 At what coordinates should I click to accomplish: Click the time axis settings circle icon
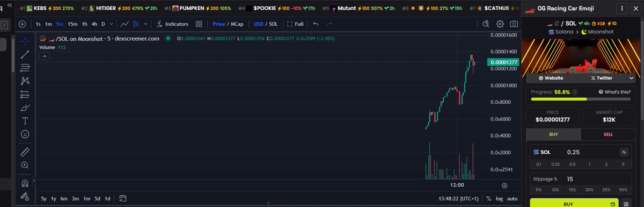[504, 185]
